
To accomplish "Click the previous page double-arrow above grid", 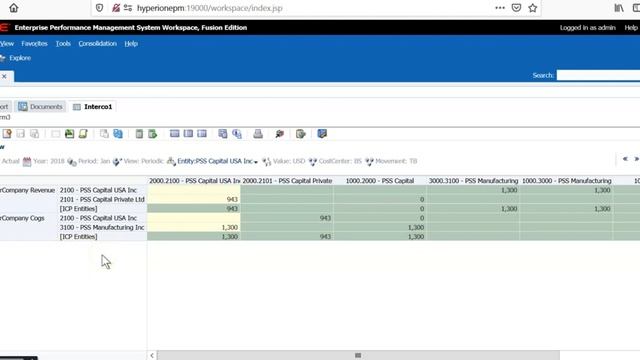I will 625,159.
